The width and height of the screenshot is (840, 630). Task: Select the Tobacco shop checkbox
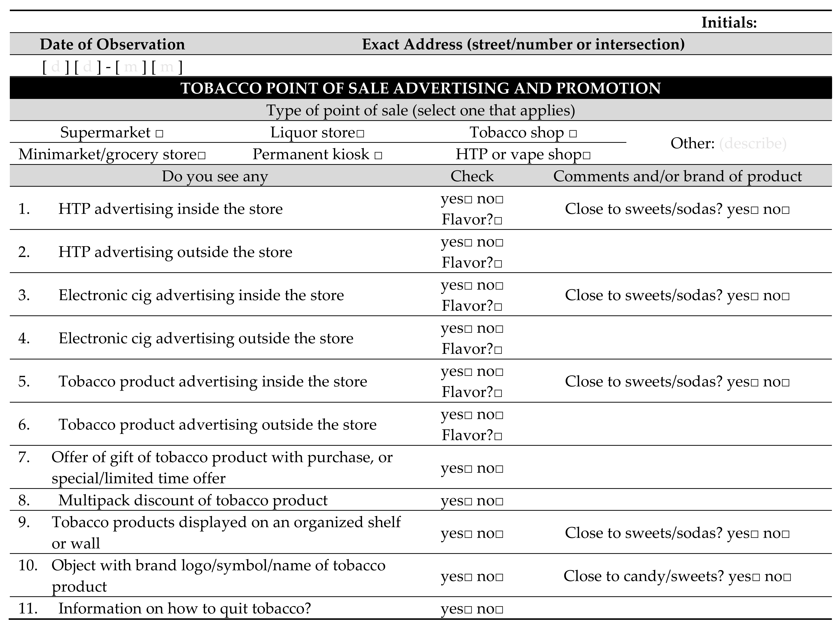coord(573,134)
